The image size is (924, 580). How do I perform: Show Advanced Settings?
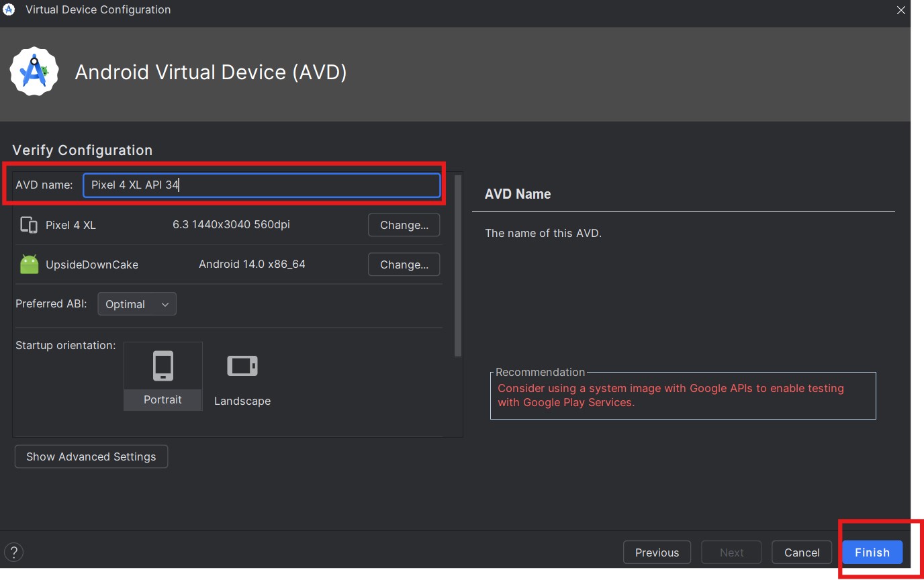(x=91, y=456)
